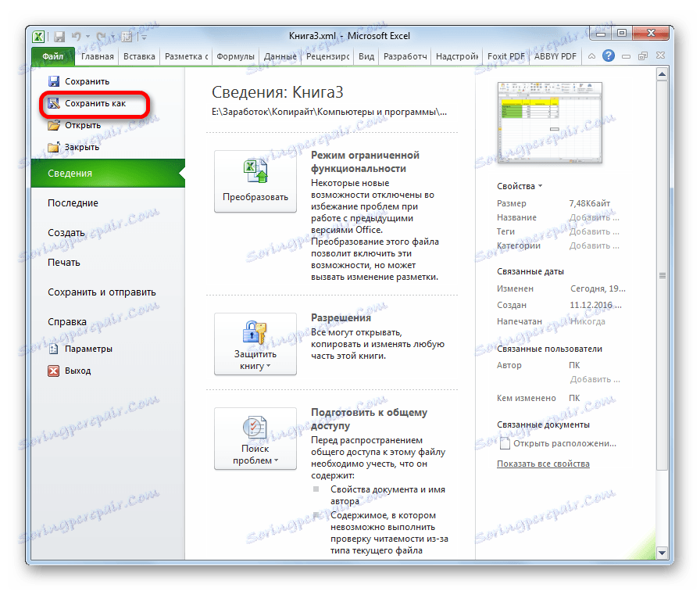
Task: Add an author via Добавить under Автор
Action: coord(595,379)
